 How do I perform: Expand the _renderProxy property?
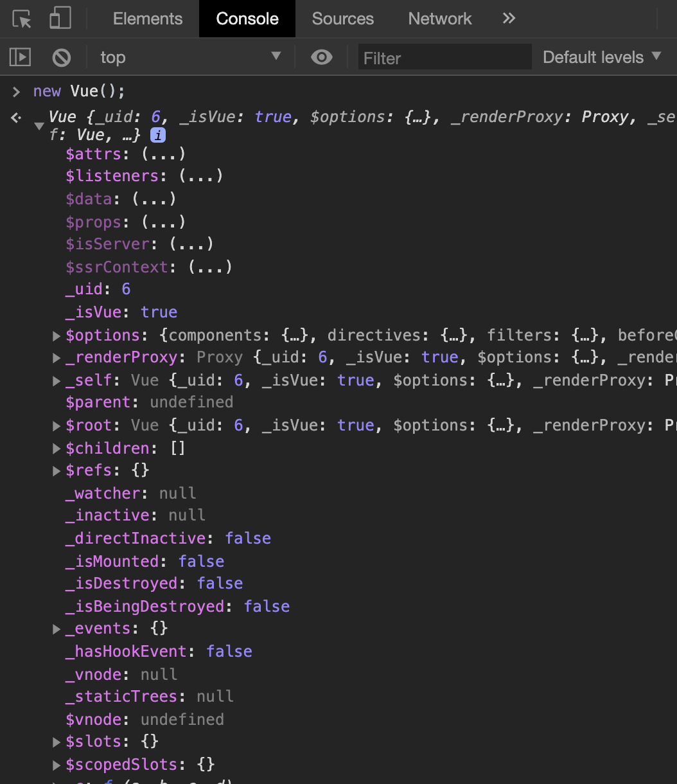(x=57, y=357)
